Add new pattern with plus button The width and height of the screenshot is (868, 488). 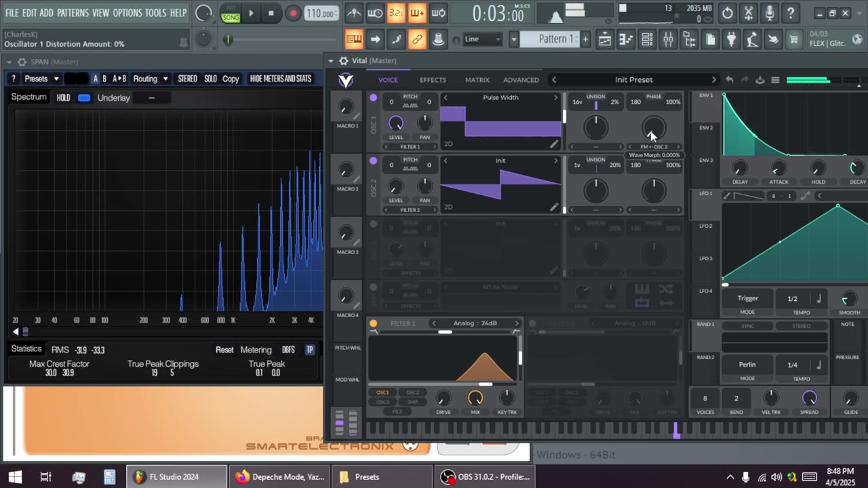point(585,39)
